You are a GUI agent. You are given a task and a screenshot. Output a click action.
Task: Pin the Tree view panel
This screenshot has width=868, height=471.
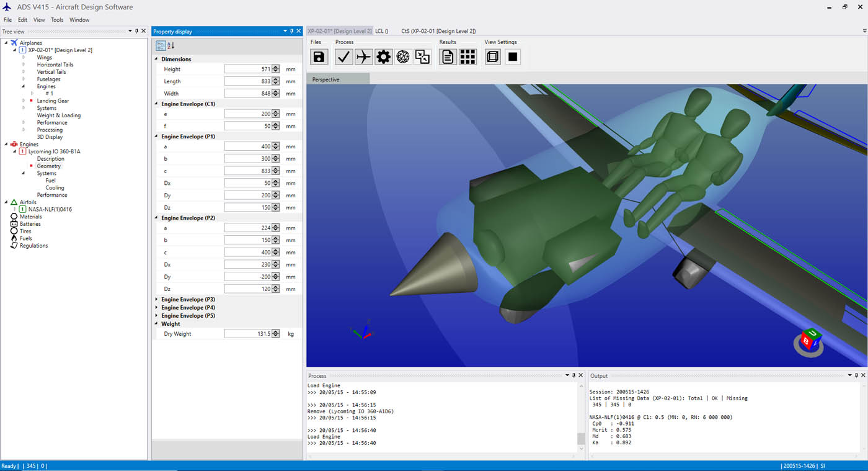coord(137,31)
